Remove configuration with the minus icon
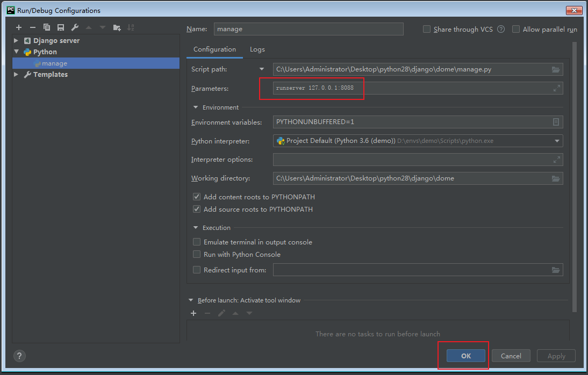Image resolution: width=588 pixels, height=375 pixels. click(33, 27)
